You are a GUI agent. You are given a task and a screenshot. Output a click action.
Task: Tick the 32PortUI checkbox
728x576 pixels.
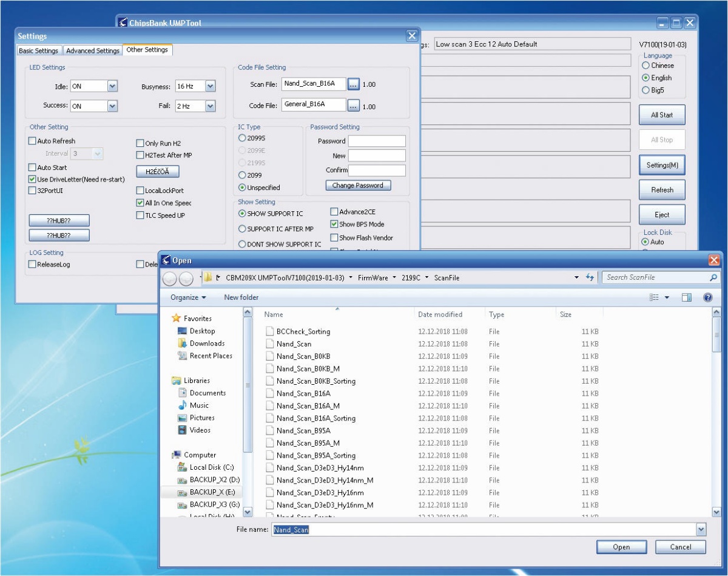point(32,191)
